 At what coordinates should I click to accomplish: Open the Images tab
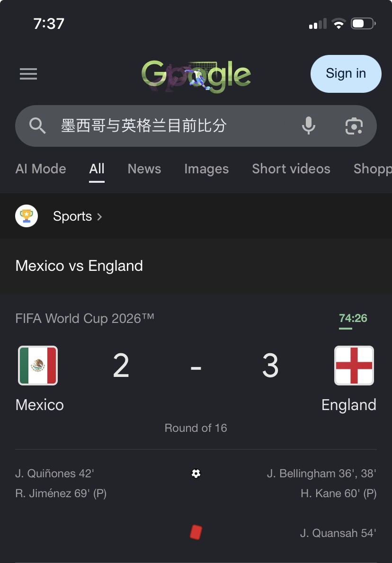[206, 169]
